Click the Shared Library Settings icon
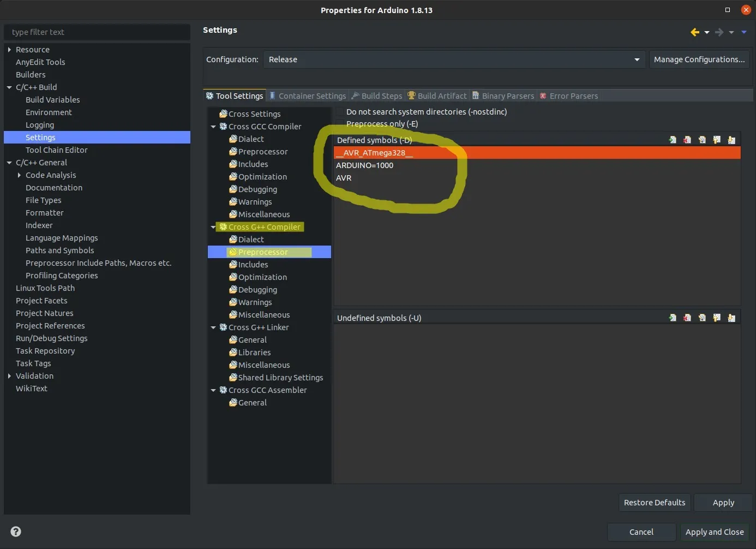Viewport: 756px width, 549px height. (x=233, y=378)
